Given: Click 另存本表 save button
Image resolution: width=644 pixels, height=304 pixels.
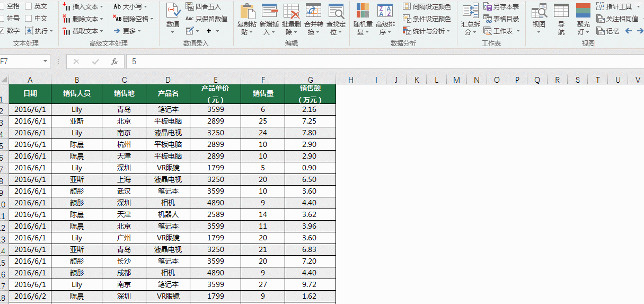Looking at the screenshot, I should pos(501,6).
